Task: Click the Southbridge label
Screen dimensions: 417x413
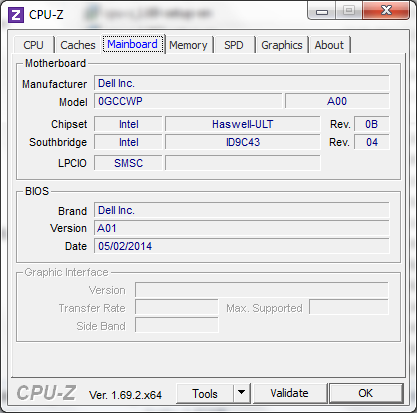Action: click(58, 142)
